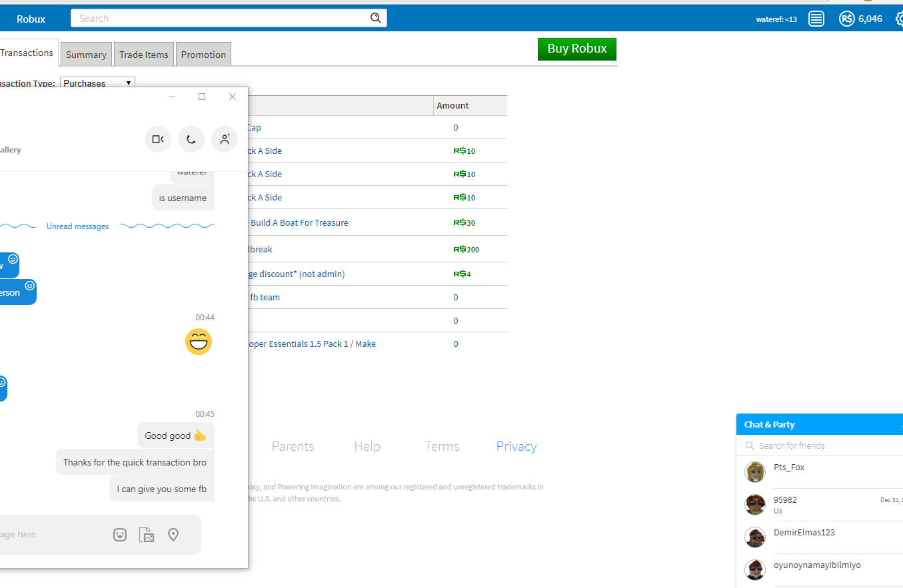The height and width of the screenshot is (588, 903).
Task: Start a video call in chat window
Action: 158,139
